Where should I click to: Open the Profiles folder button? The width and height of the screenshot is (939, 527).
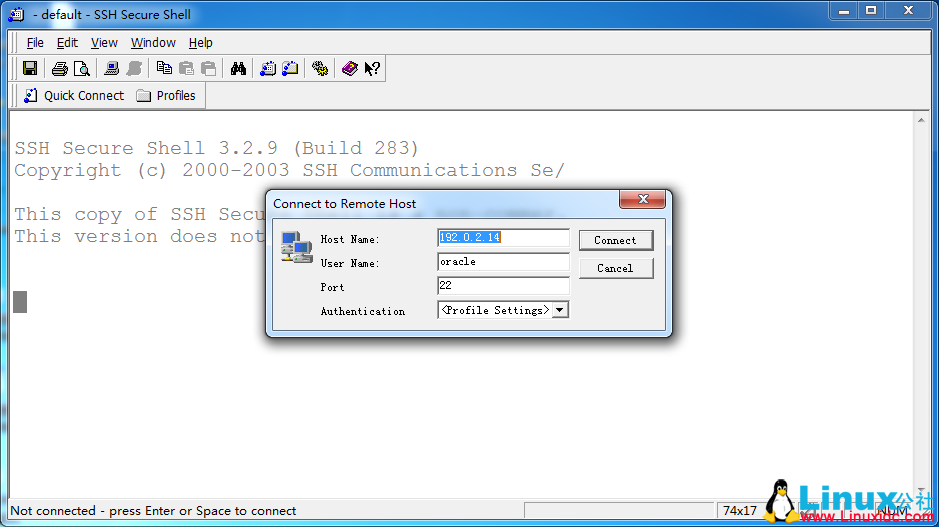166,96
